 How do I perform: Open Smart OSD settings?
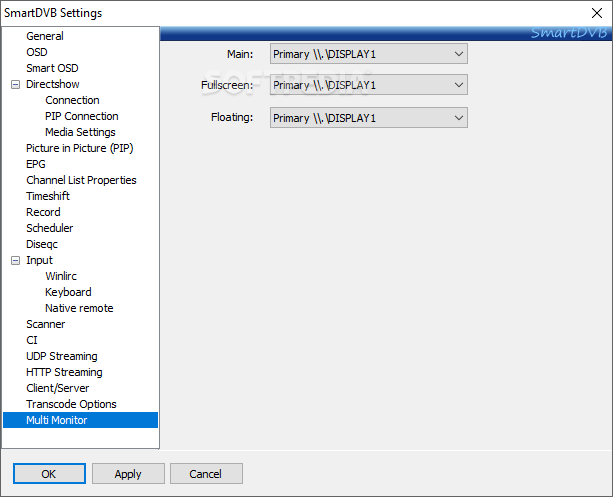point(52,68)
